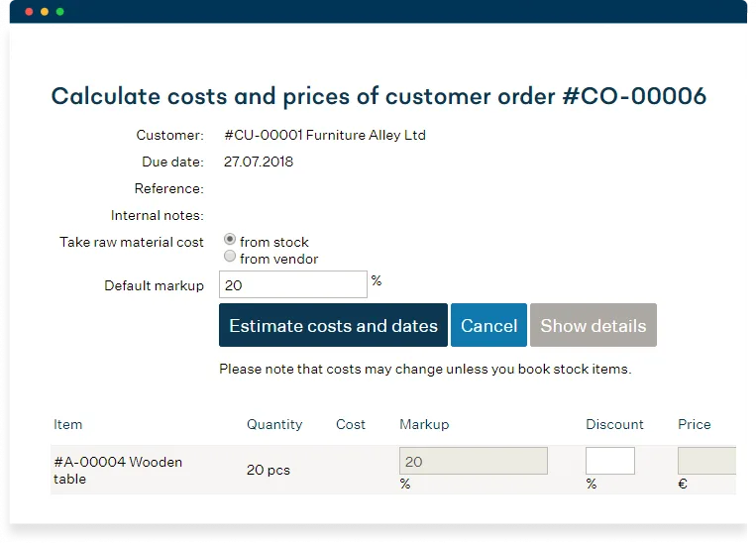Screen dimensions: 756x543
Task: Click the 'Item' column header
Action: (68, 424)
